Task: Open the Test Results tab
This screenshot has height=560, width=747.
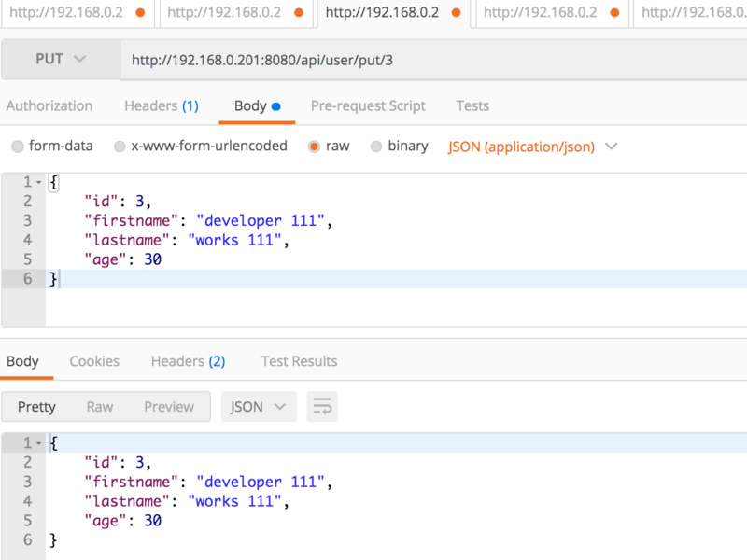Action: point(299,361)
